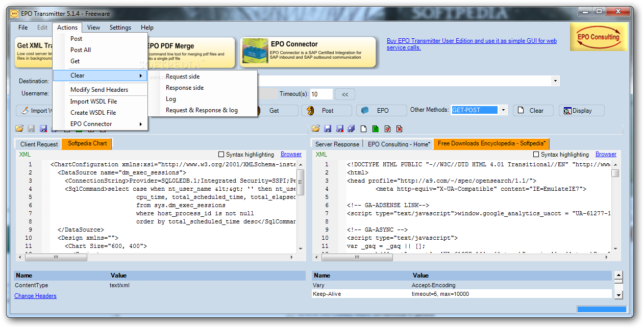Choose Post All from the Actions menu
The height and width of the screenshot is (328, 644).
tap(100, 49)
